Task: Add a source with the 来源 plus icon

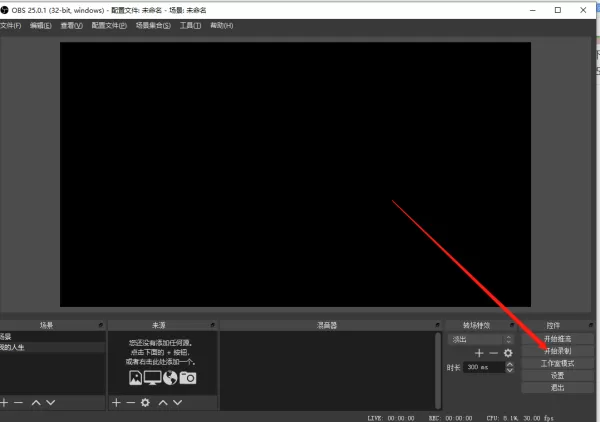Action: tap(116, 402)
